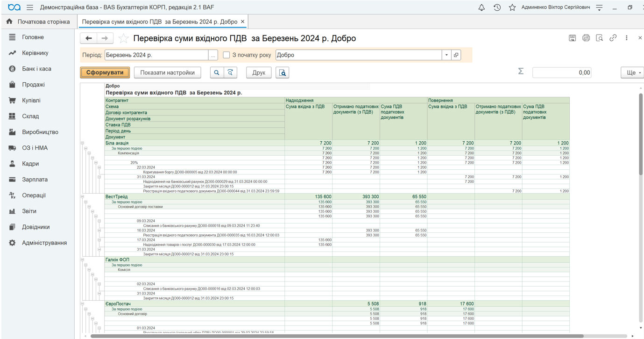Expand the Ще menu dropdown
This screenshot has width=644, height=339.
[x=632, y=72]
